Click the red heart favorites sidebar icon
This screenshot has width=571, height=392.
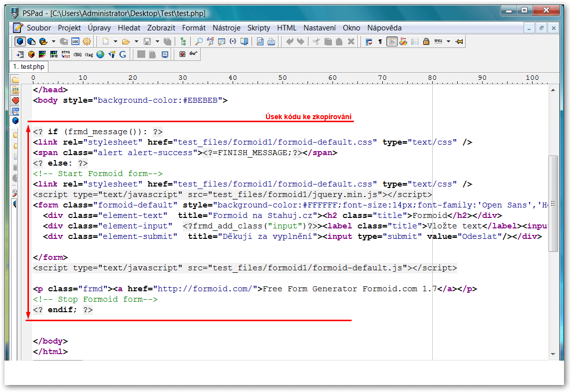(x=15, y=100)
